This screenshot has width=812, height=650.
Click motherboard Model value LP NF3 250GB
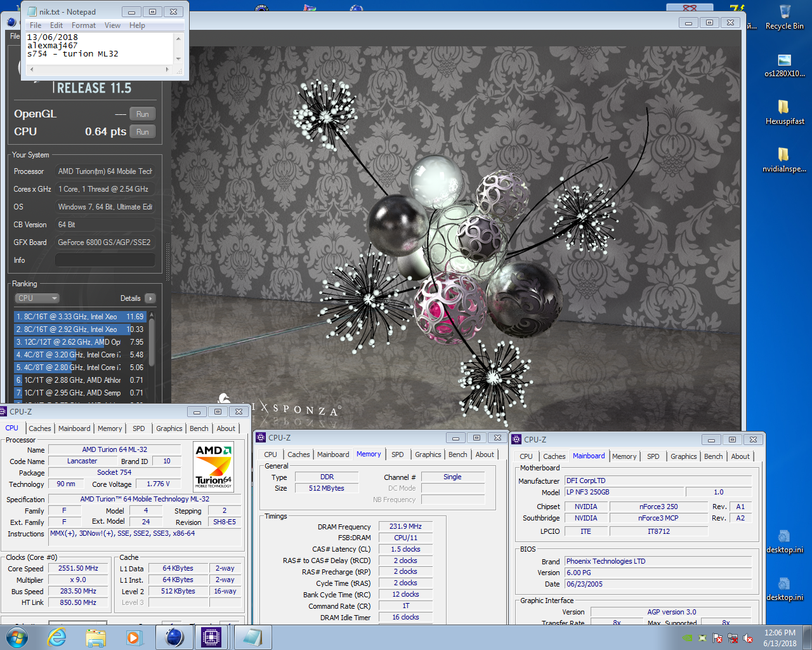tap(624, 492)
